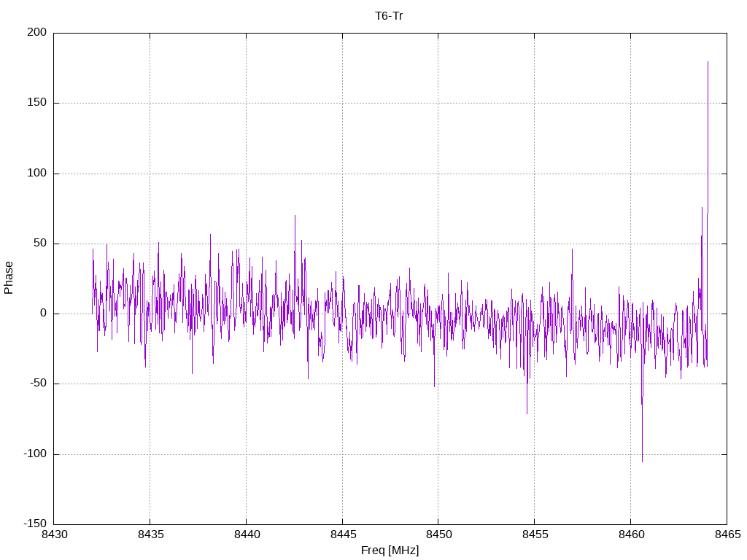Click x-axis tick label 8435

150,534
